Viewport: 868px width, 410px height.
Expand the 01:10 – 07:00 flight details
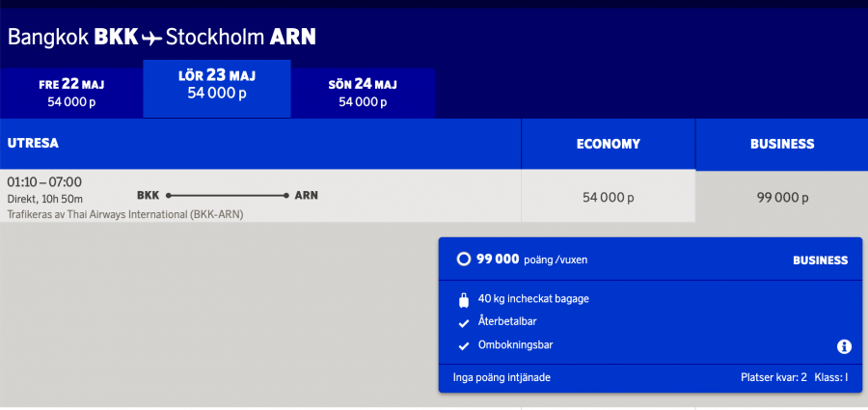44,181
